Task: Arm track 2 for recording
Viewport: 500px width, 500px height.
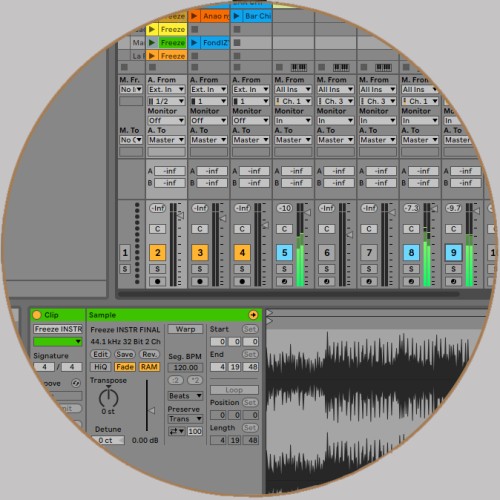Action: (x=158, y=281)
